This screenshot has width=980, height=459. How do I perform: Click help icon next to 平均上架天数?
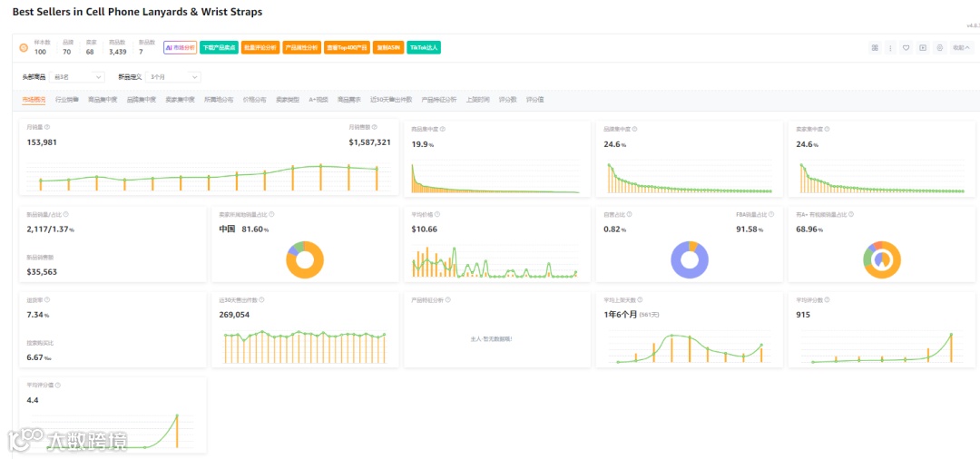pyautogui.click(x=641, y=299)
